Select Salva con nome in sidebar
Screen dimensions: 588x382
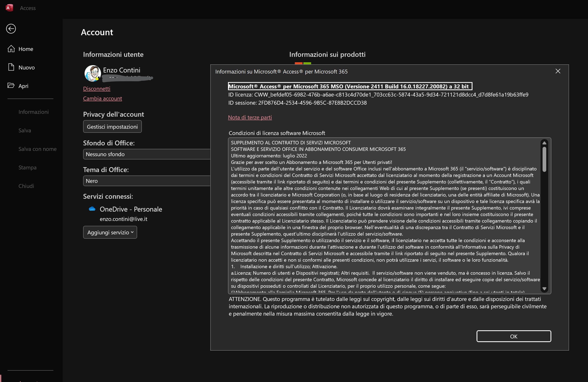[x=37, y=149]
